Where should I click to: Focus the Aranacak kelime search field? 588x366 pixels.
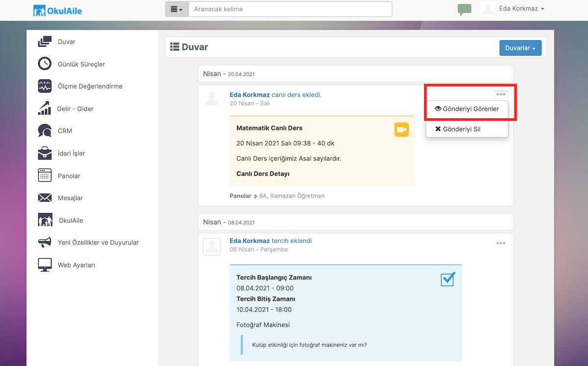290,9
